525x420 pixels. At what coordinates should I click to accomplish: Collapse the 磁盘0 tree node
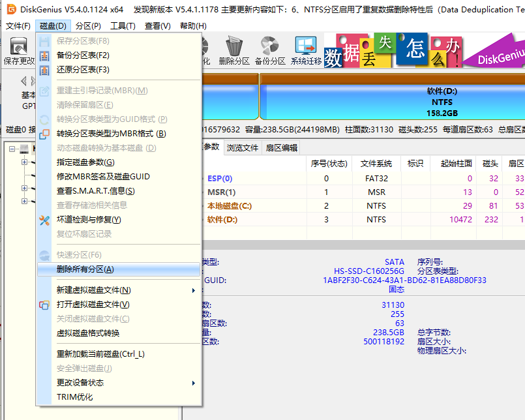12,149
